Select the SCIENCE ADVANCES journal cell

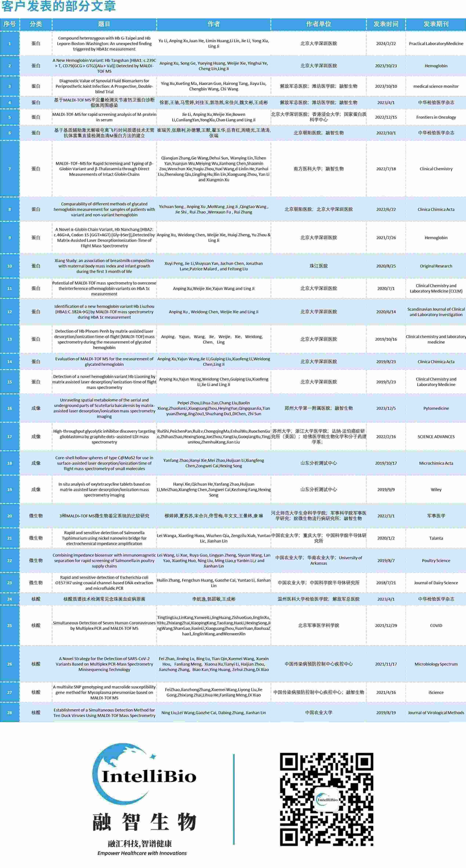point(436,437)
